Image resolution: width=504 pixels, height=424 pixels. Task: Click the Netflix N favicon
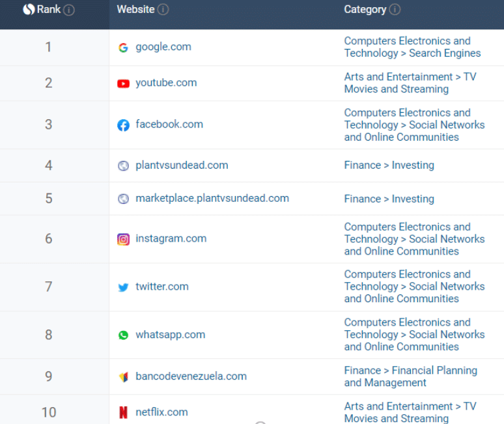click(x=123, y=412)
